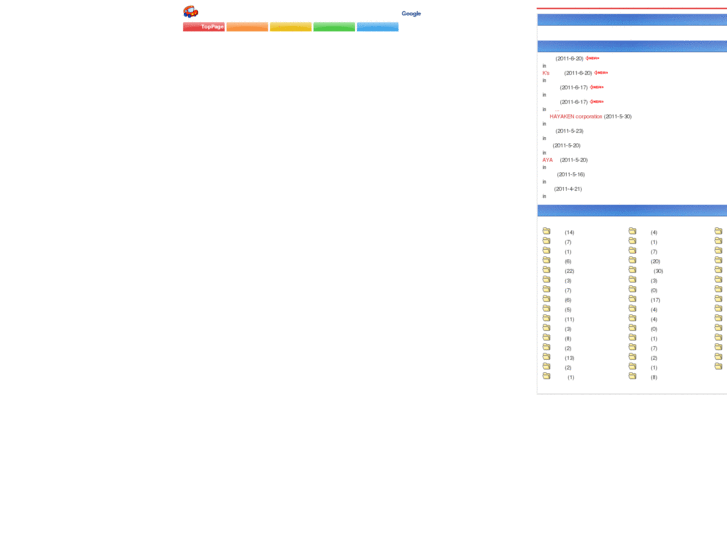Open the AYA entry link

pyautogui.click(x=548, y=160)
